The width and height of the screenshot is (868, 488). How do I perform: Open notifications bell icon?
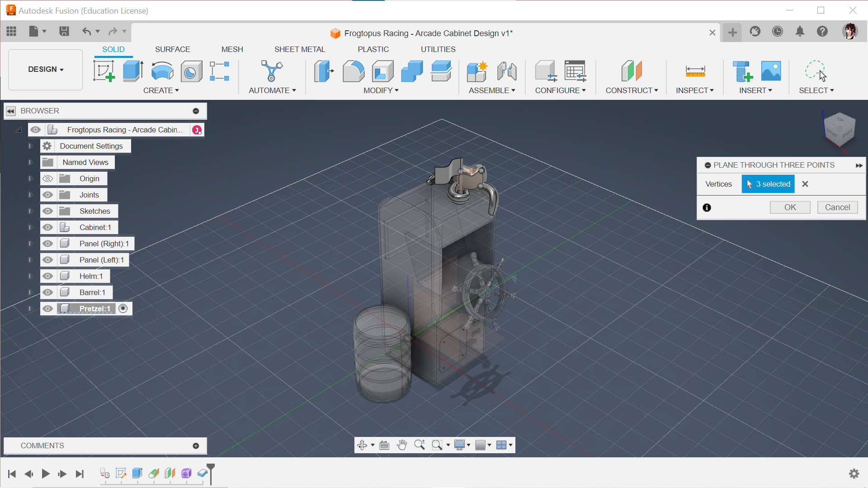[800, 31]
